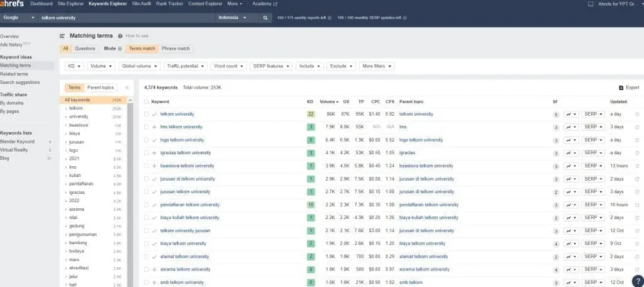Open Rank Tracker in top navigation
This screenshot has width=644, height=287.
pyautogui.click(x=170, y=4)
